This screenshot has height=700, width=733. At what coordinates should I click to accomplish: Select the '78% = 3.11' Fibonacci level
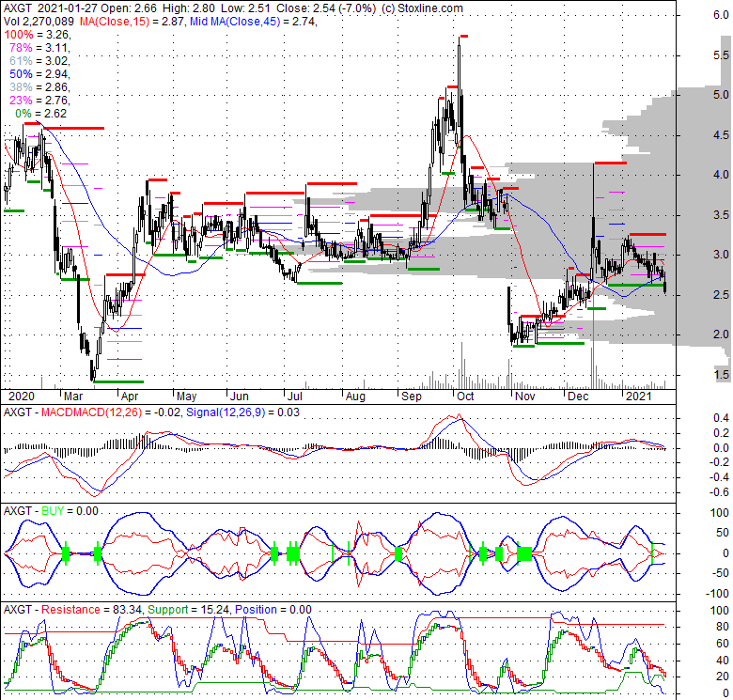coord(39,48)
